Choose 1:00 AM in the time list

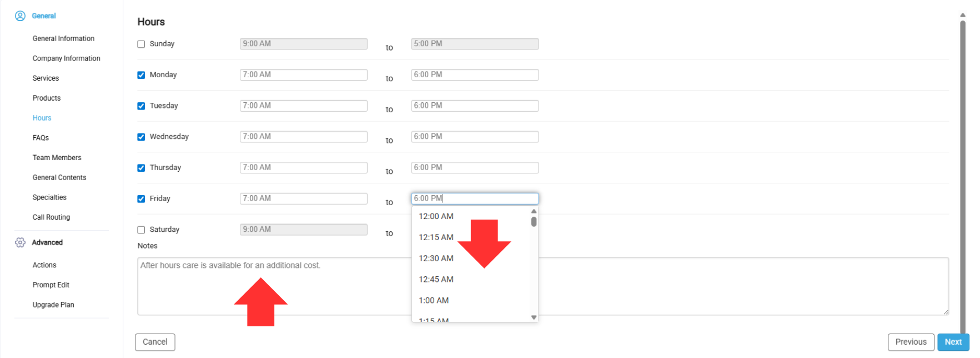point(434,301)
